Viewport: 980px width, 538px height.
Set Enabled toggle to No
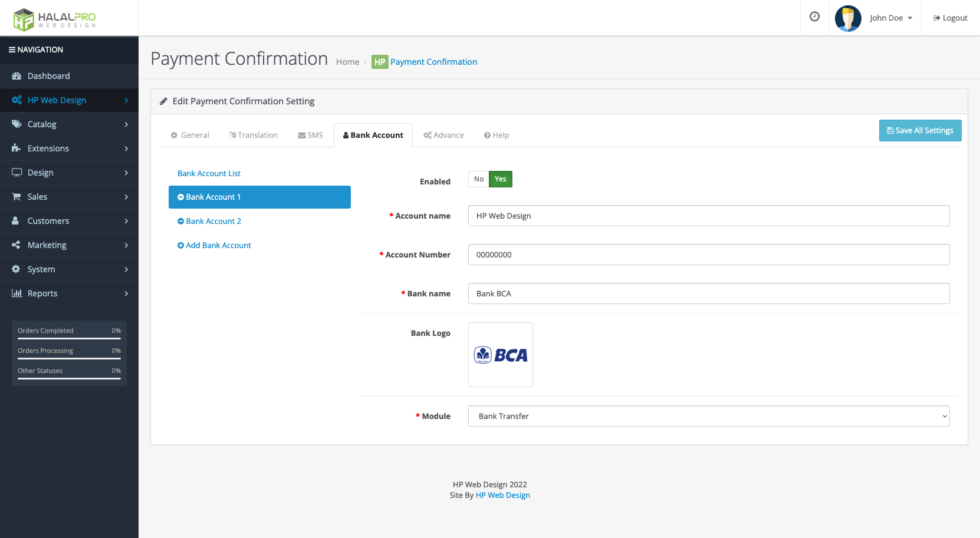(479, 179)
